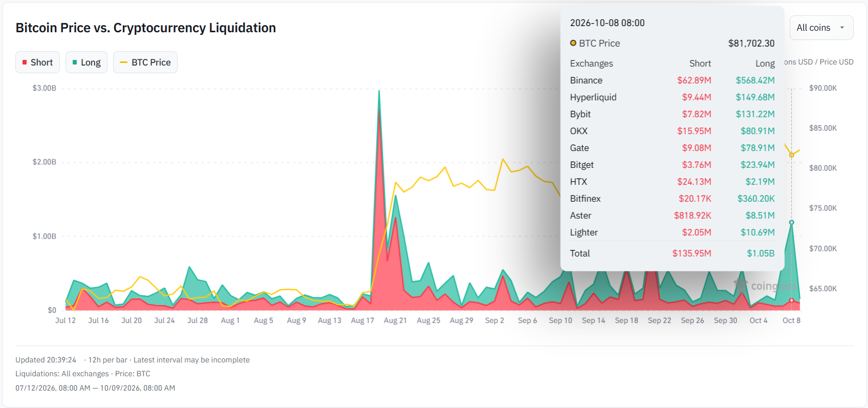
Task: Toggle the Long series legend button
Action: [x=86, y=62]
